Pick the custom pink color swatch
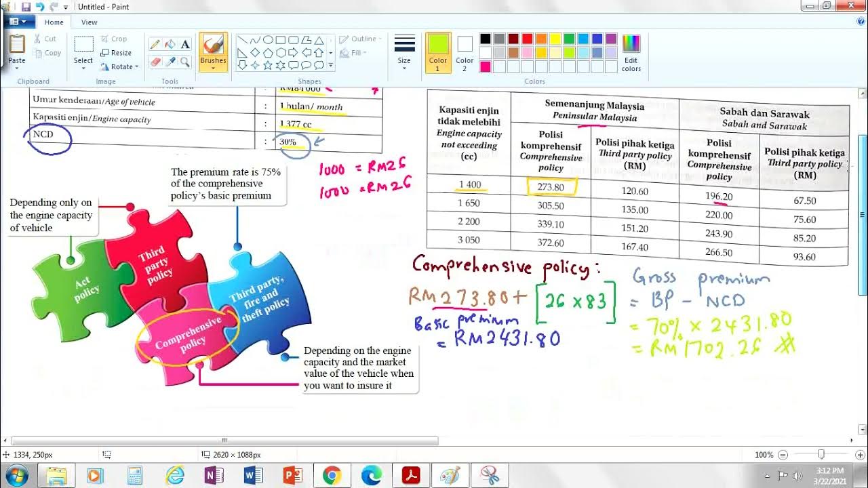This screenshot has width=868, height=488. pyautogui.click(x=486, y=66)
